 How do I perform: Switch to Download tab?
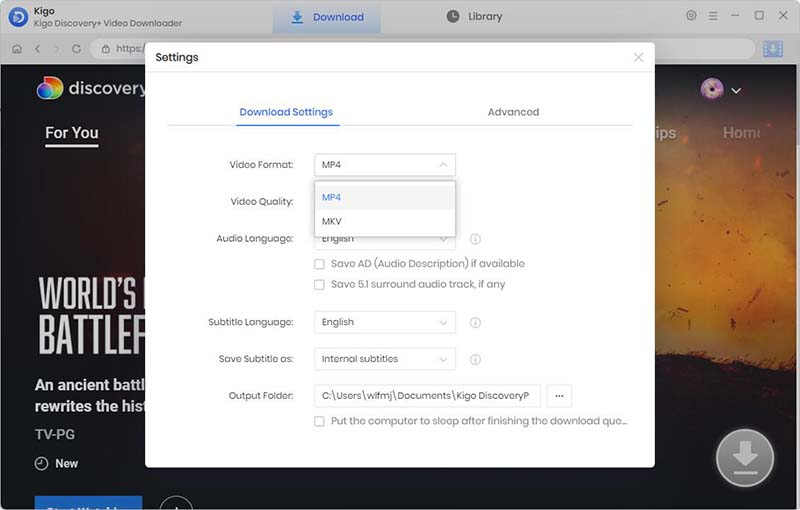[327, 17]
